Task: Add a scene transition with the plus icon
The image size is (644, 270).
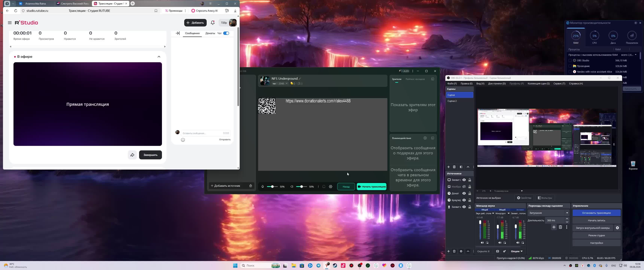Action: 554,227
